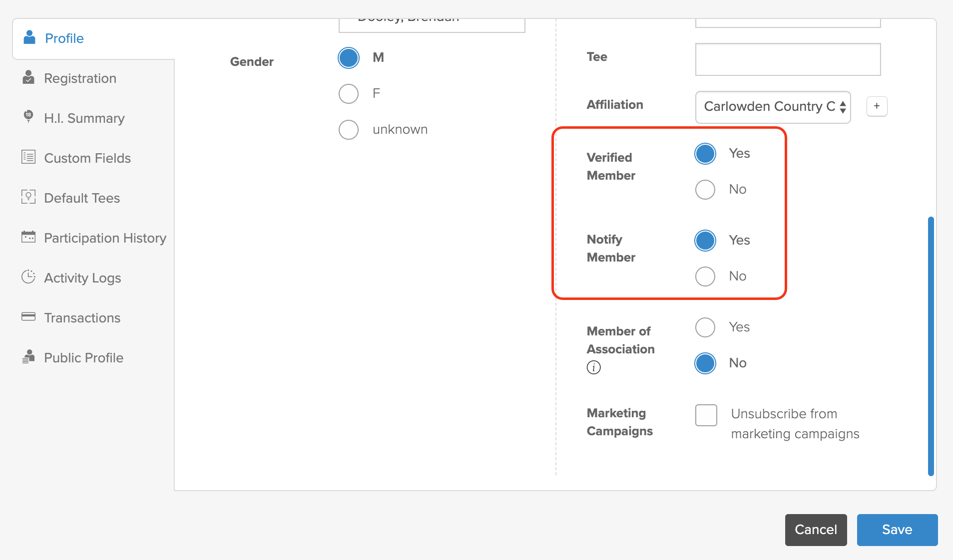Click the Public Profile icon

click(x=28, y=356)
